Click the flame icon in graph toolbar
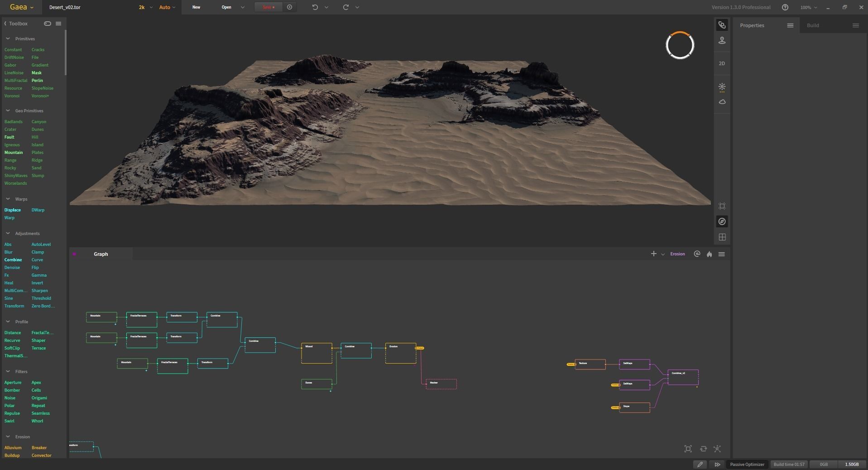 709,254
